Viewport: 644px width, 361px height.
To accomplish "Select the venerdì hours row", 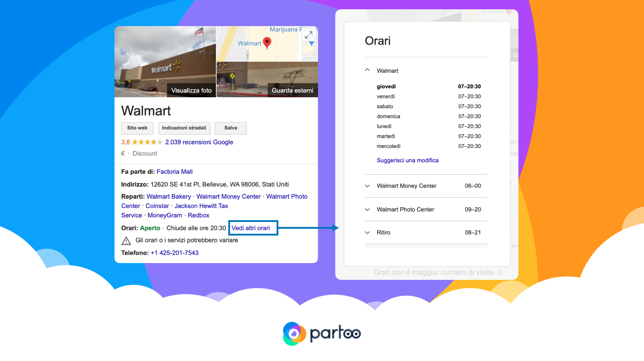I will [x=429, y=97].
